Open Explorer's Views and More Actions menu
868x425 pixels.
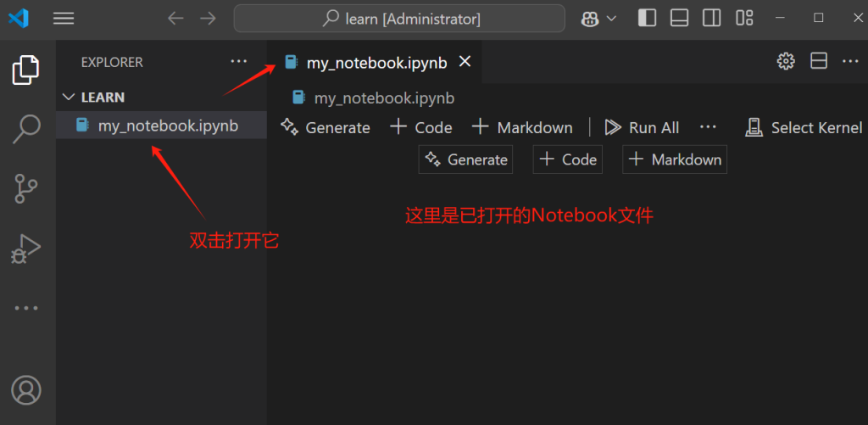(x=240, y=62)
